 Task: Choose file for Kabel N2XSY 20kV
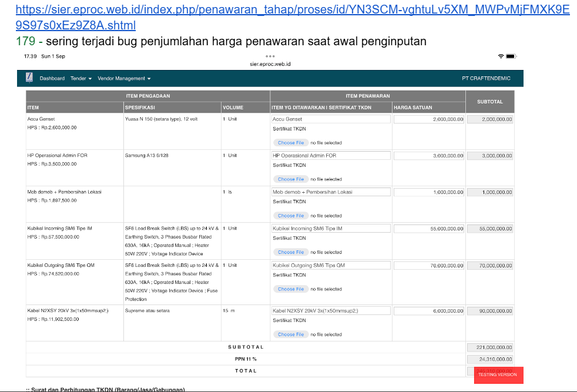291,334
